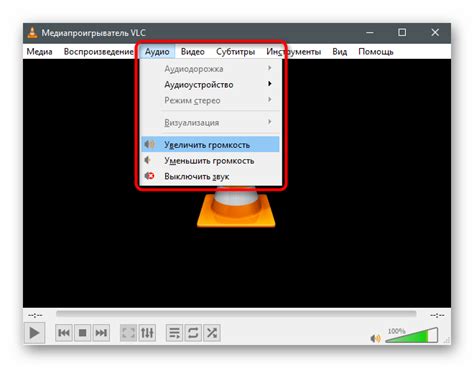Open the Инструменты menu
This screenshot has width=474, height=368.
tap(293, 52)
